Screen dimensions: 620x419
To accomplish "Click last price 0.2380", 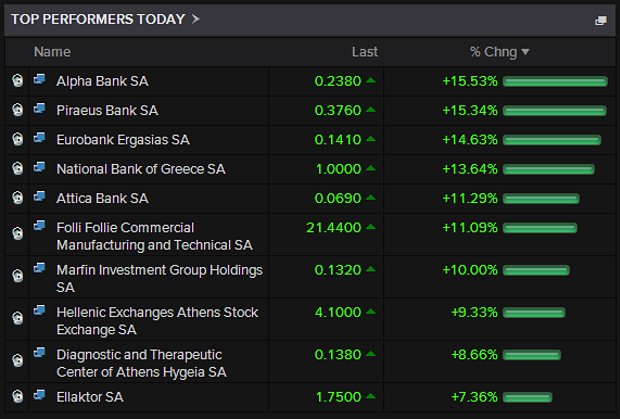I will click(x=338, y=81).
